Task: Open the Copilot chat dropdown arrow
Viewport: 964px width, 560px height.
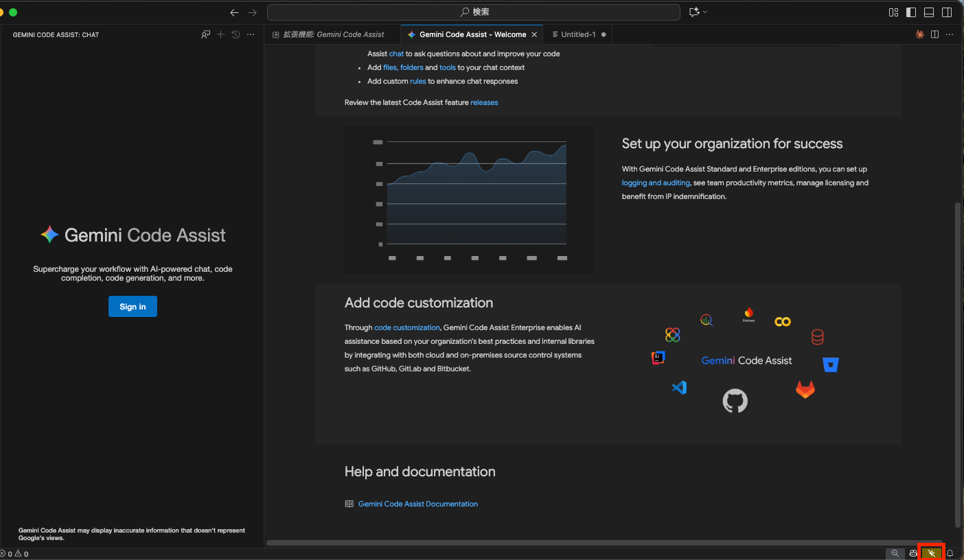Action: [x=705, y=12]
